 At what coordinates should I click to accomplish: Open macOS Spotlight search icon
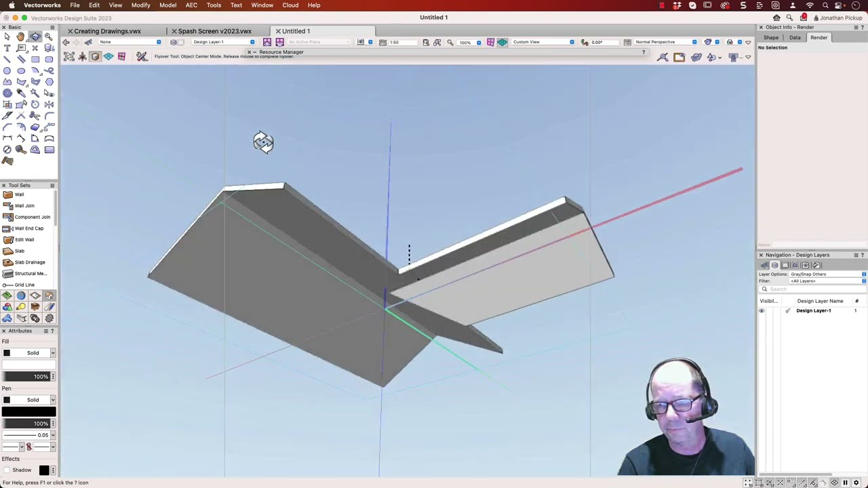coord(825,5)
